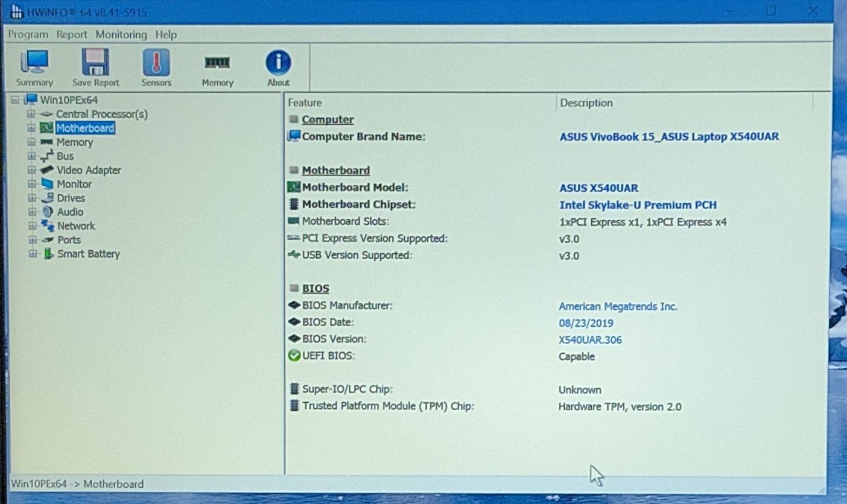Open the Help menu
The image size is (847, 504).
pyautogui.click(x=166, y=34)
